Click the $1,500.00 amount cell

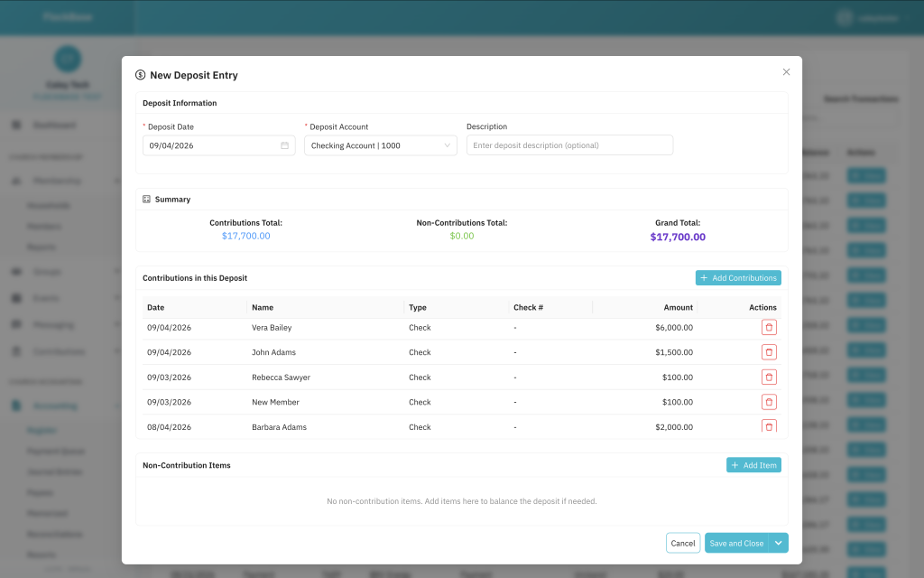click(674, 352)
